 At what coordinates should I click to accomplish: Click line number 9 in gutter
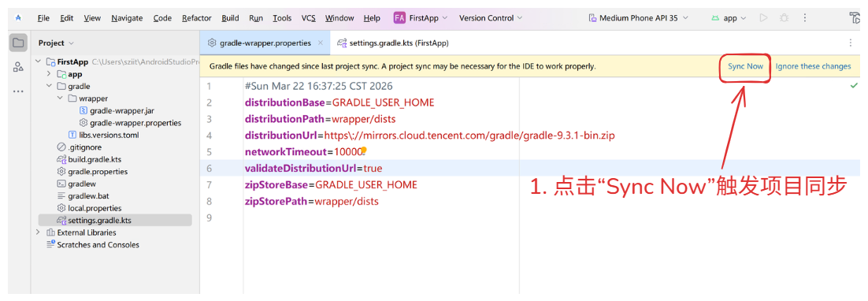coord(209,218)
